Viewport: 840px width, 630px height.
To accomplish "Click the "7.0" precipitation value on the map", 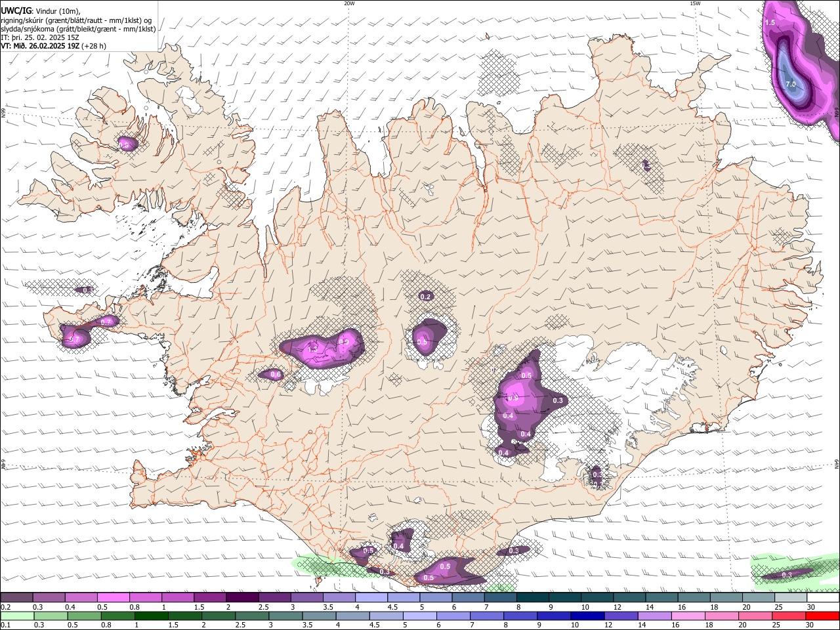I will click(x=791, y=84).
